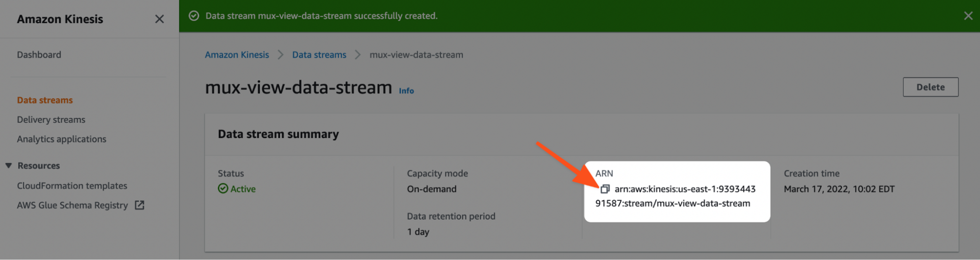Screen dimensions: 980x260
Task: Open CloudFormation templates
Action: (x=72, y=186)
